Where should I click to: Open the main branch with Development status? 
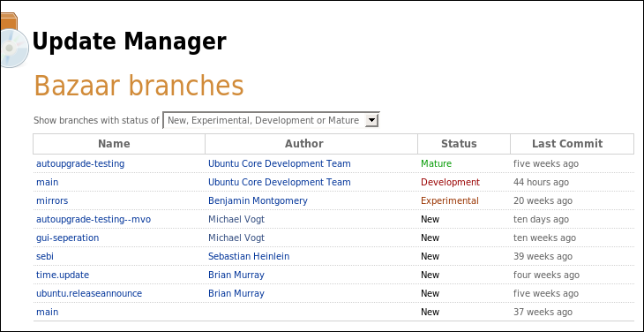click(48, 182)
